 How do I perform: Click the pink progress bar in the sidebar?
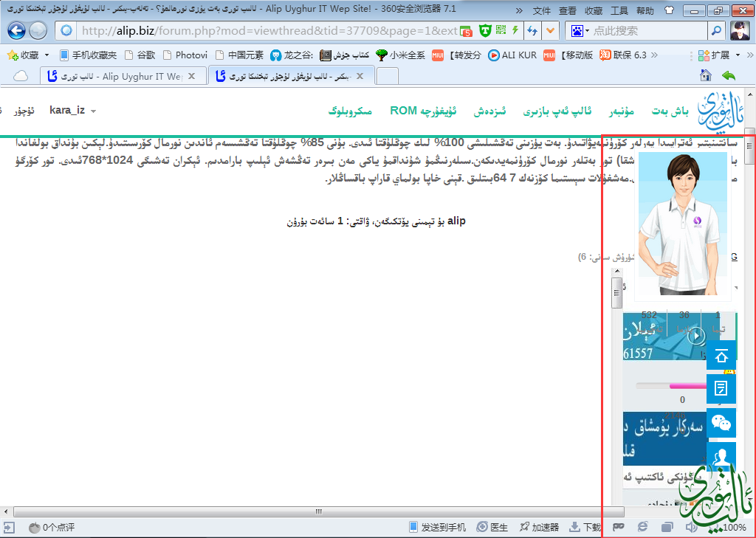point(687,386)
